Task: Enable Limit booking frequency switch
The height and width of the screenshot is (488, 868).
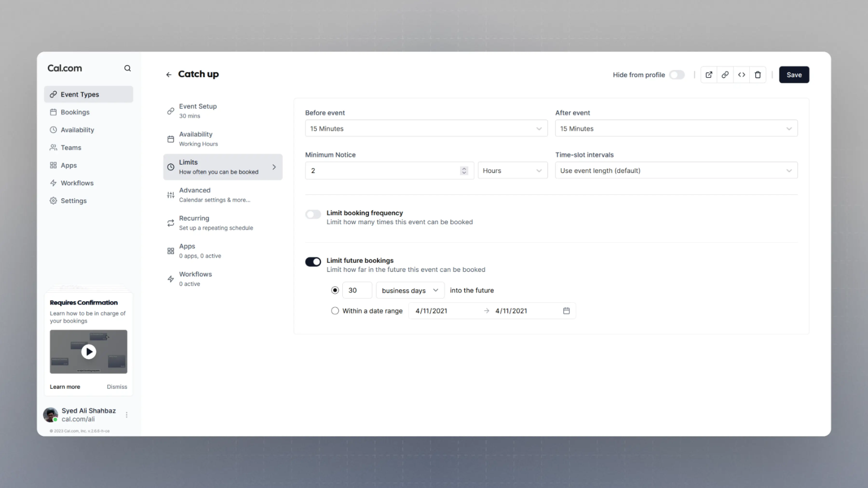Action: pos(313,214)
